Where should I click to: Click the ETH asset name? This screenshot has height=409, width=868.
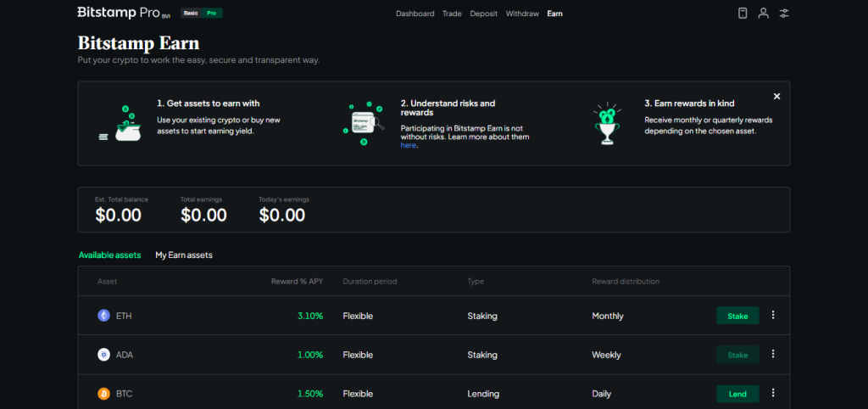pos(124,316)
